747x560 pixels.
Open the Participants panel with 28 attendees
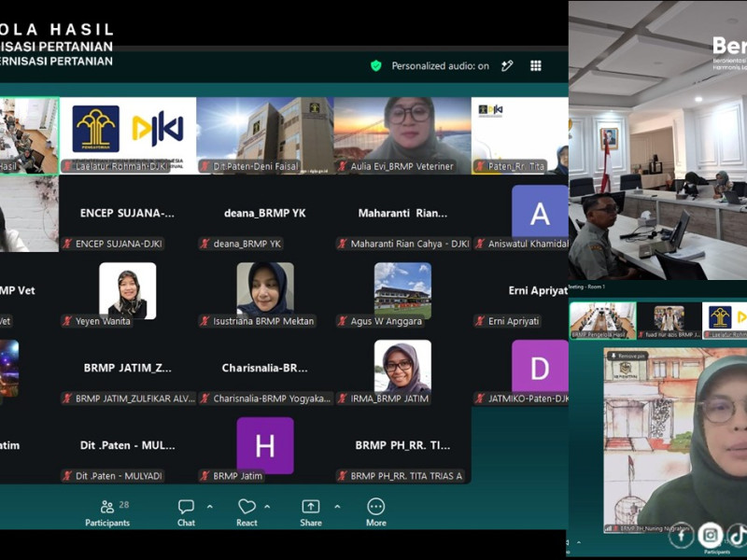click(107, 512)
